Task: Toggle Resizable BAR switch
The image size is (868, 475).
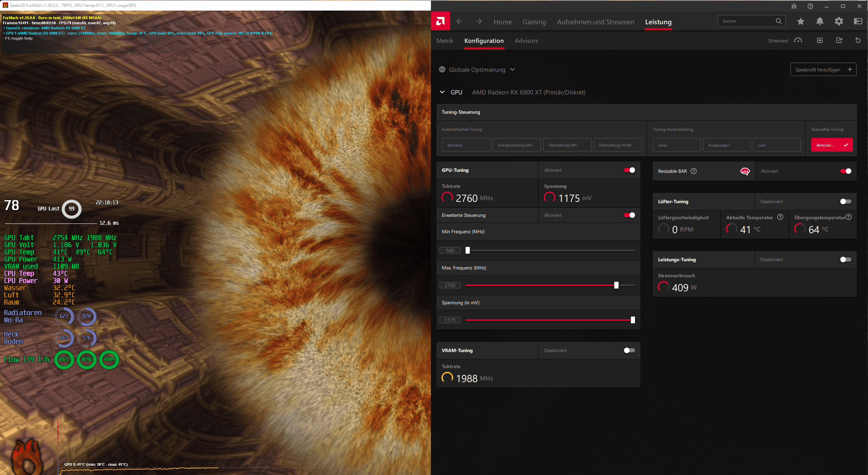Action: [846, 171]
